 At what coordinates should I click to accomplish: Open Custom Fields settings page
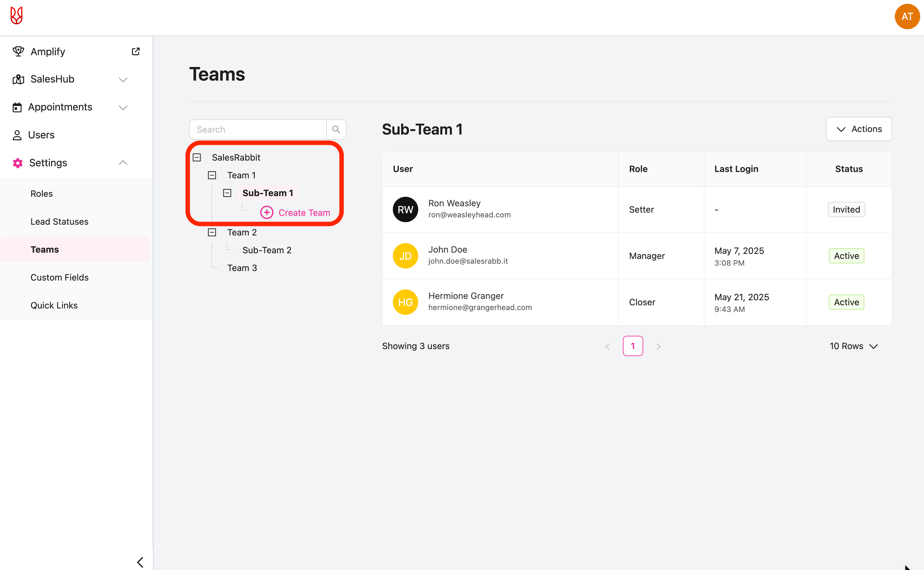(x=60, y=277)
